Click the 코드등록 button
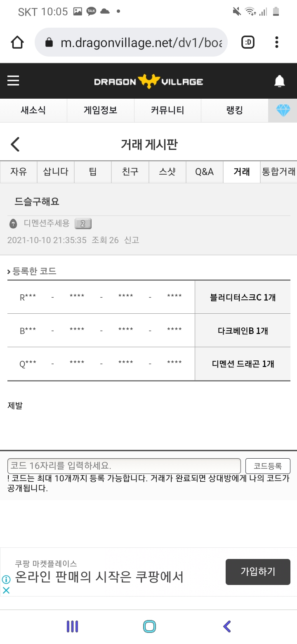 click(268, 466)
